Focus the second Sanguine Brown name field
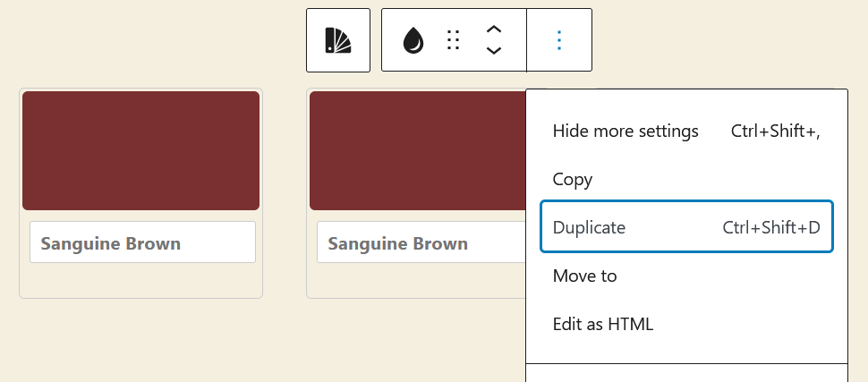This screenshot has height=382, width=868. click(x=421, y=242)
